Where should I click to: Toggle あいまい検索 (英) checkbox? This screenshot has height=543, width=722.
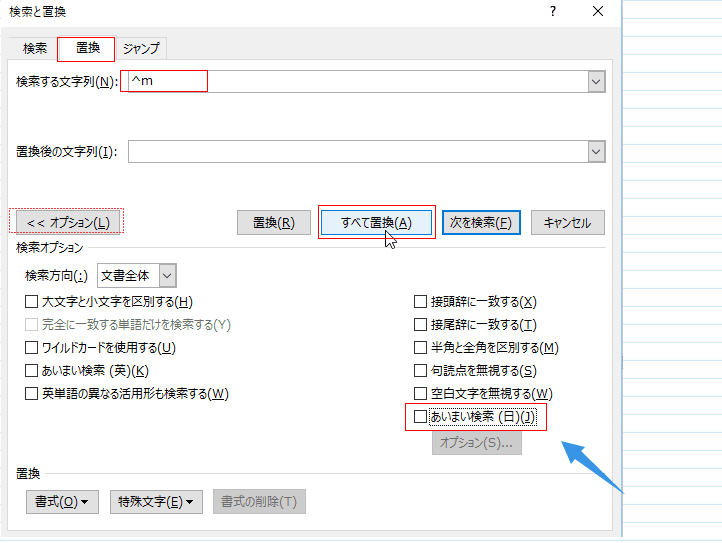coord(31,370)
